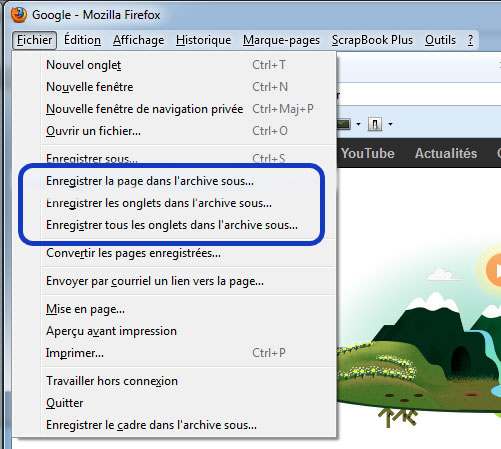Open the Actualités link

pyautogui.click(x=446, y=153)
